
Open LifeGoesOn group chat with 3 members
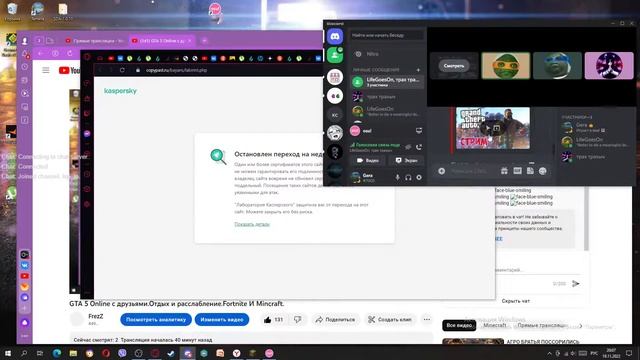click(387, 82)
